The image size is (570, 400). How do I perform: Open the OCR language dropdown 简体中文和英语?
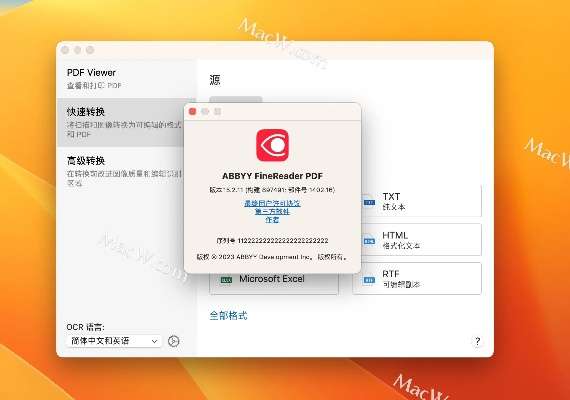(x=114, y=341)
